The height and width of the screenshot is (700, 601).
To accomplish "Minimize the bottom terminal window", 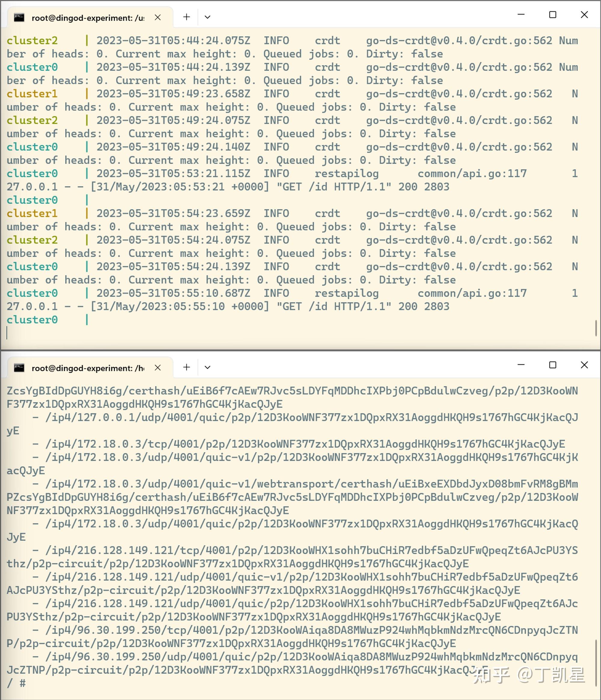I will 521,365.
